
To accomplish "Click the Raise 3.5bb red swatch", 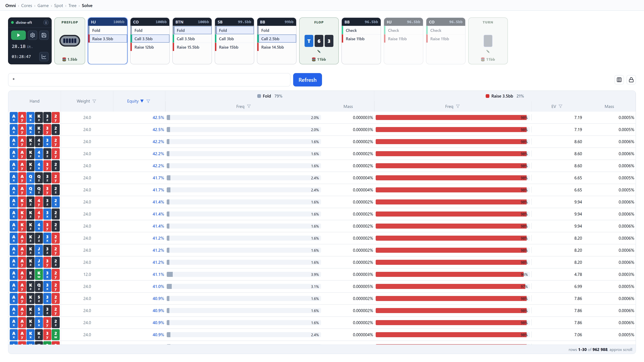I will [x=487, y=96].
